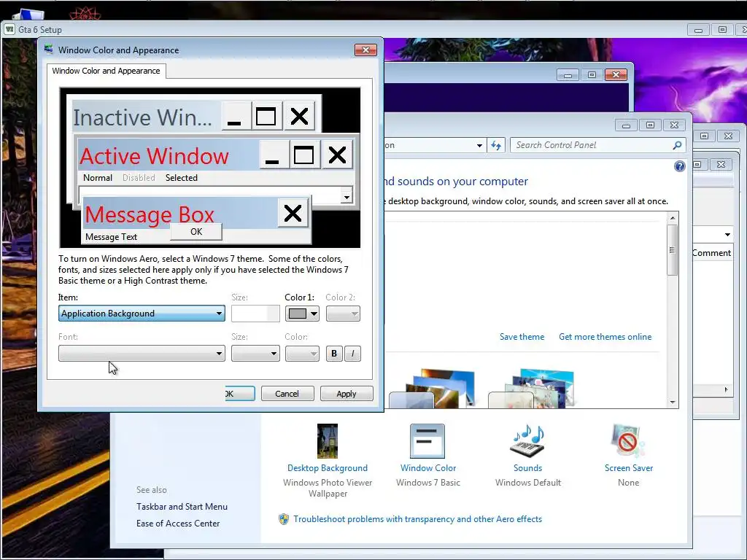Screen dimensions: 747x560
Task: Click the Desktop Background text link
Action: tap(328, 468)
